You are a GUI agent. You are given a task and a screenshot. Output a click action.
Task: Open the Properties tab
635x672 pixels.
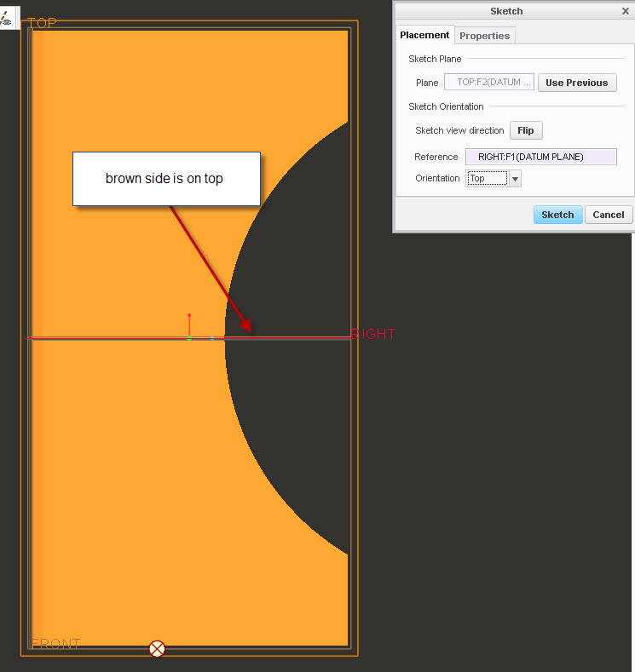pos(484,36)
